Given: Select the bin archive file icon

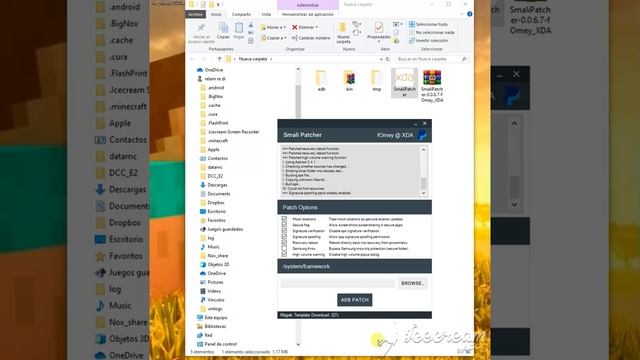Looking at the screenshot, I should [349, 78].
